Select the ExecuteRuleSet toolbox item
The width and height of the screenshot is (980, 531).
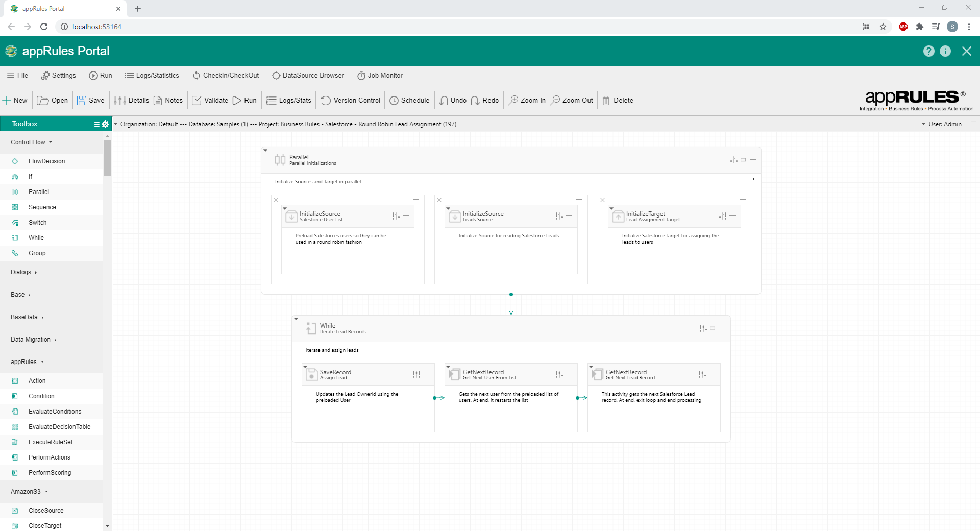(x=51, y=442)
